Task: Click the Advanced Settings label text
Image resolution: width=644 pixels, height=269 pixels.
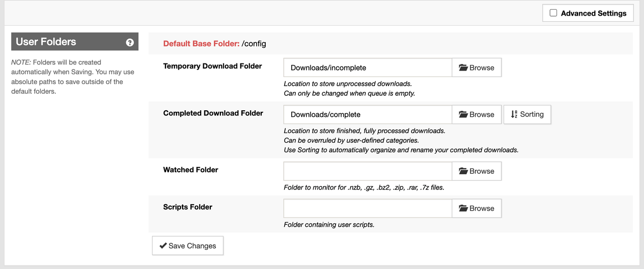Action: click(594, 13)
